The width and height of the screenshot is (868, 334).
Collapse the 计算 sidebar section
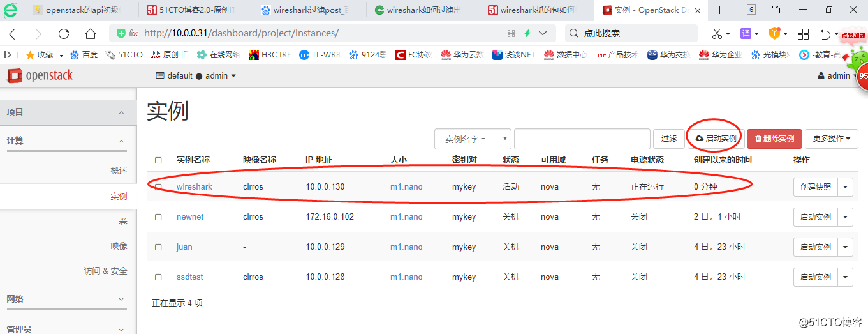tap(68, 140)
